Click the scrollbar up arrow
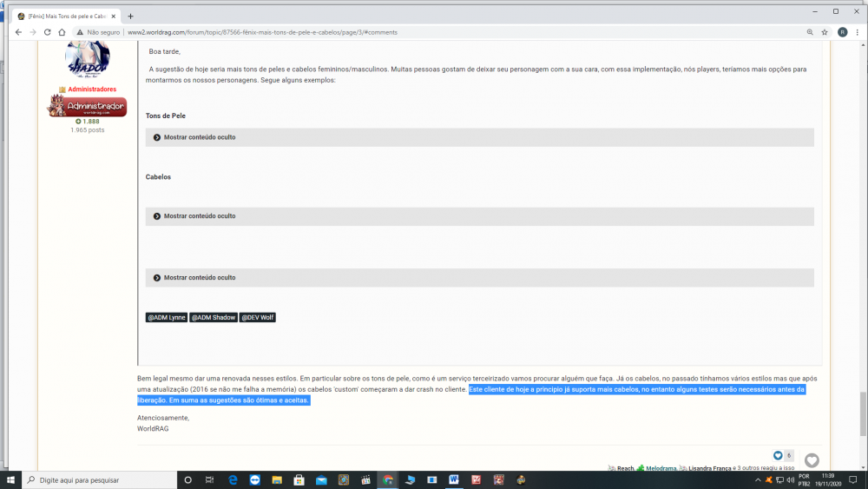Image resolution: width=868 pixels, height=489 pixels. click(863, 44)
